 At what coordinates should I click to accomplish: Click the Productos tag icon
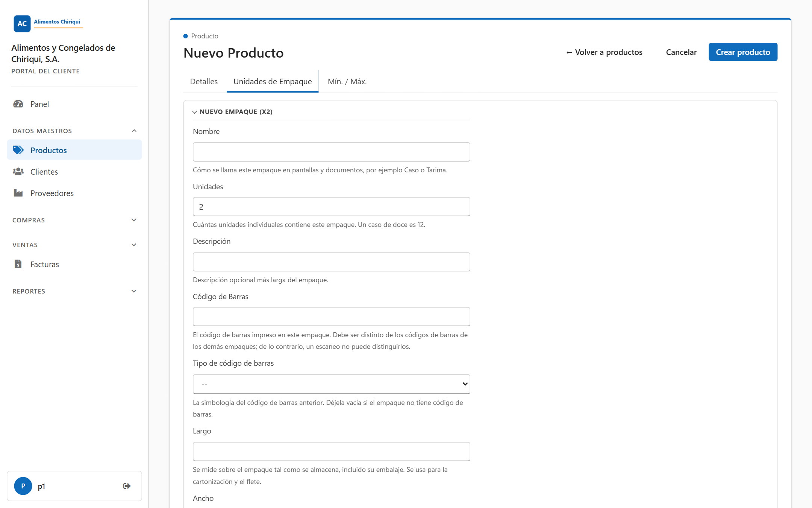(x=18, y=150)
